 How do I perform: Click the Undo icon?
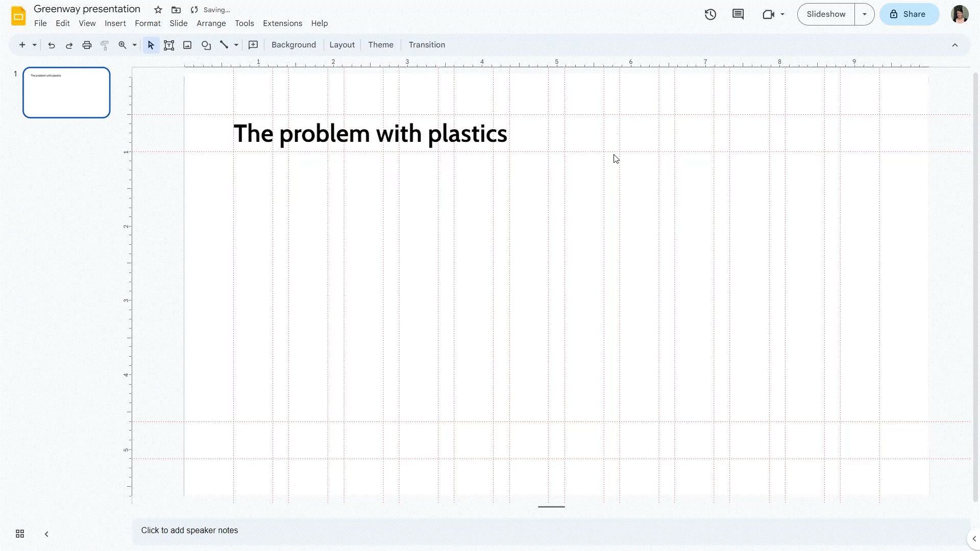pos(51,44)
